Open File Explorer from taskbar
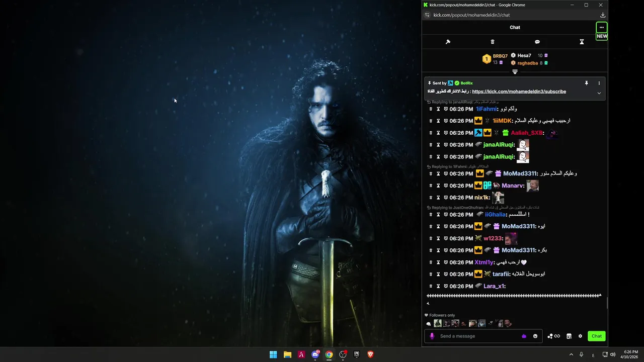The image size is (644, 362). [x=287, y=354]
